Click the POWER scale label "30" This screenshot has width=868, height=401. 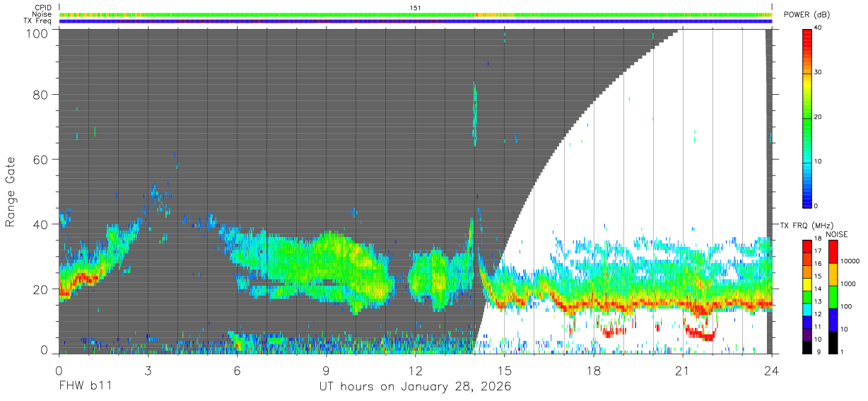coord(819,72)
